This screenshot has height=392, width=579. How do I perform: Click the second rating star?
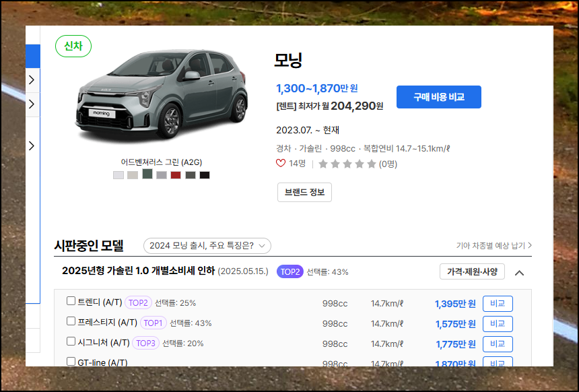[335, 164]
